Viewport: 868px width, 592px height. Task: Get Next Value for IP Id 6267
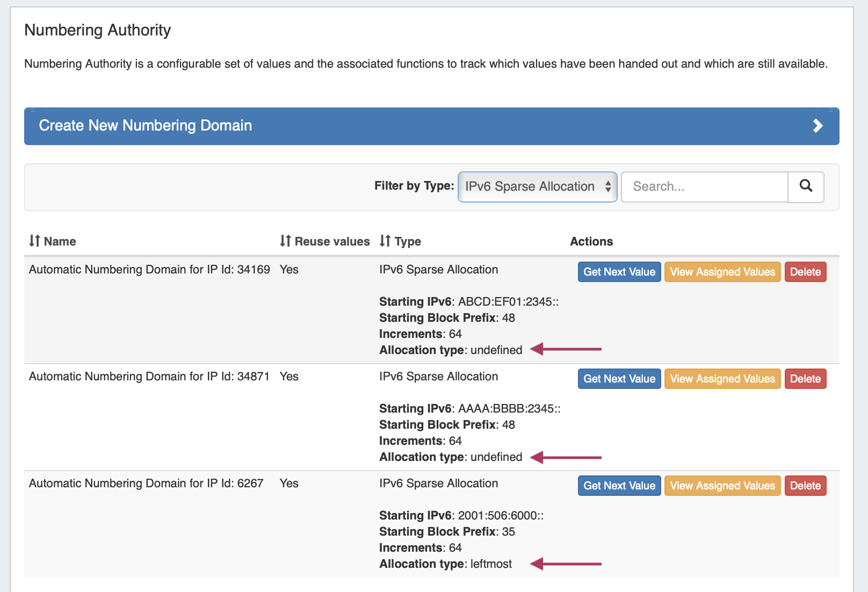click(619, 486)
